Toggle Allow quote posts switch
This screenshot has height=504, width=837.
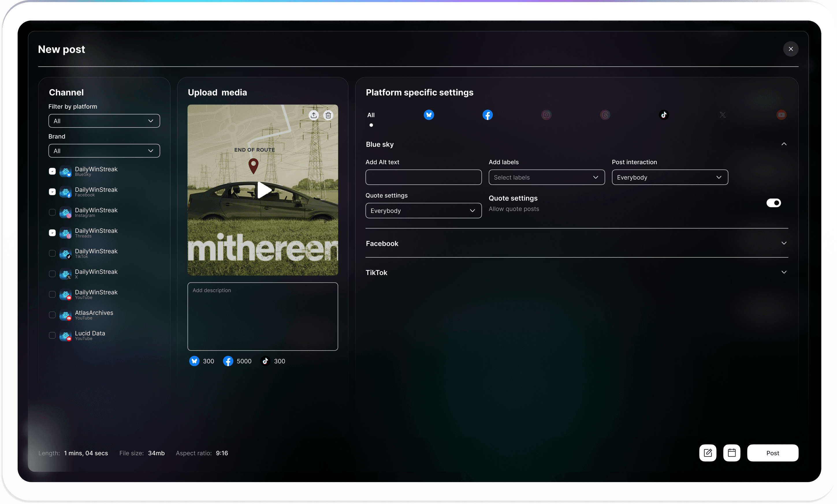coord(773,203)
